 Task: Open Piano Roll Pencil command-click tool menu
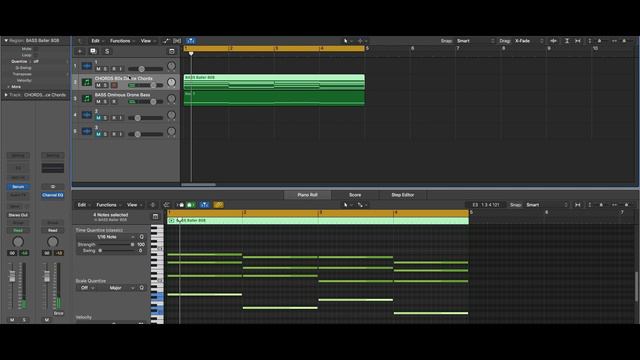tap(361, 205)
